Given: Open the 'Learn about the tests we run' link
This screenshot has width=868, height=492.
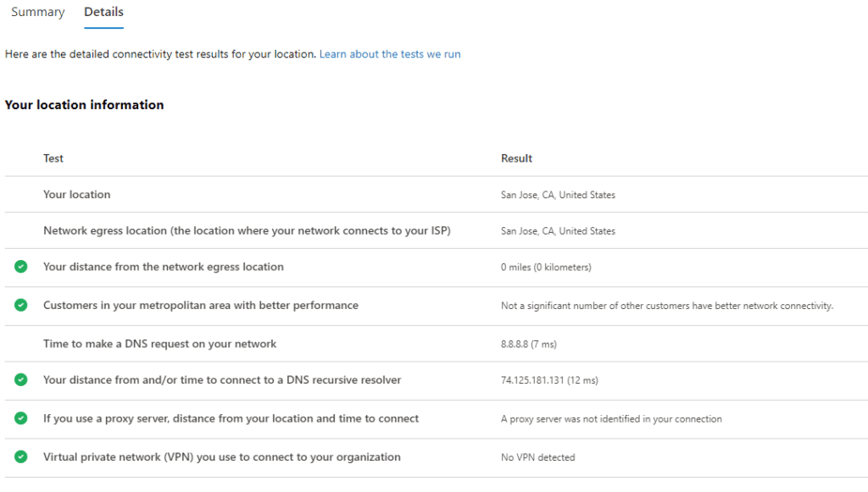Looking at the screenshot, I should coord(390,54).
